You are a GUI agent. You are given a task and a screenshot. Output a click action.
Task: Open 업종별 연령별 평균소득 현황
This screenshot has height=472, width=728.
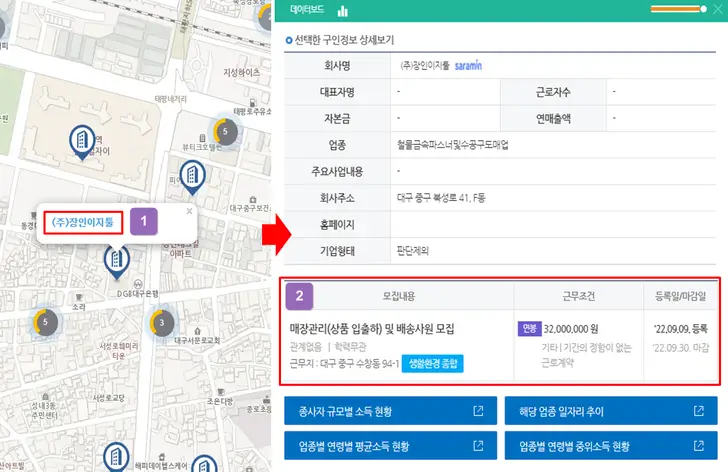tap(390, 446)
